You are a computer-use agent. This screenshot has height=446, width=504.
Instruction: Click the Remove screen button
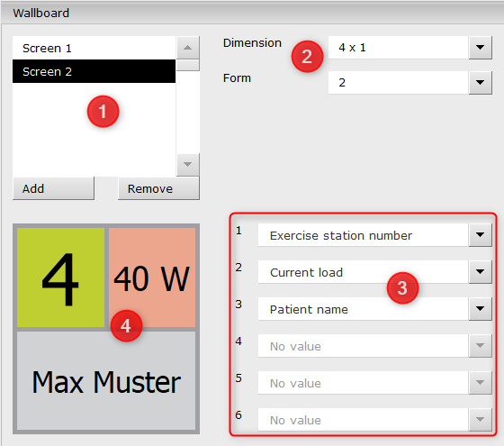click(158, 188)
